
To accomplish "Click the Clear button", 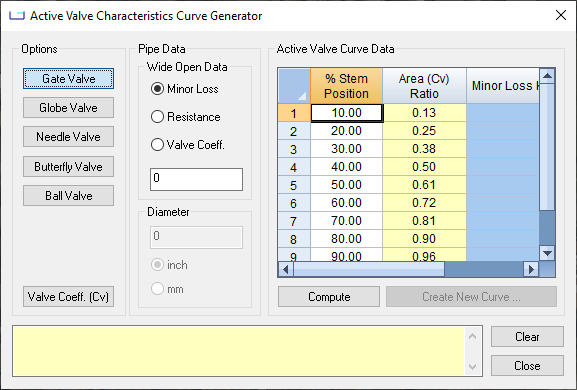I will click(527, 336).
